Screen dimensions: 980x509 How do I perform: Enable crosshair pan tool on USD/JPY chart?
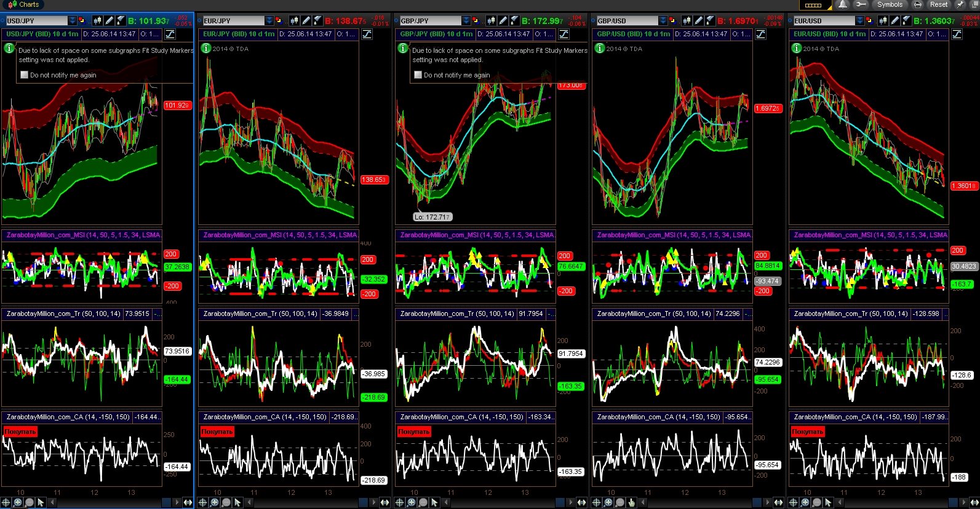6,503
